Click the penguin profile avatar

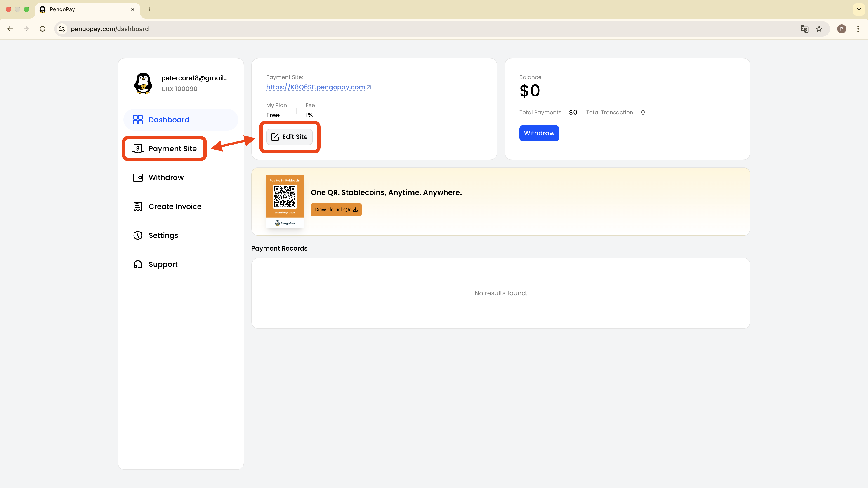pos(143,83)
